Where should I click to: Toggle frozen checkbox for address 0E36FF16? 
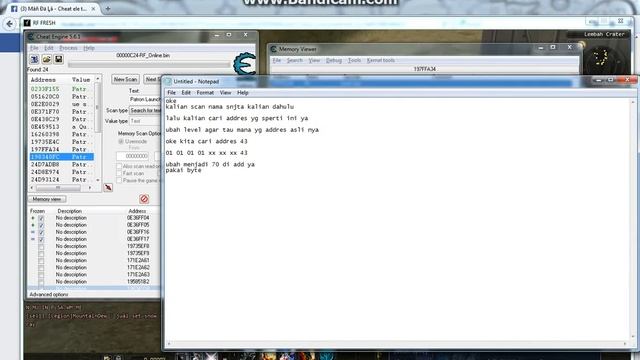pyautogui.click(x=41, y=232)
